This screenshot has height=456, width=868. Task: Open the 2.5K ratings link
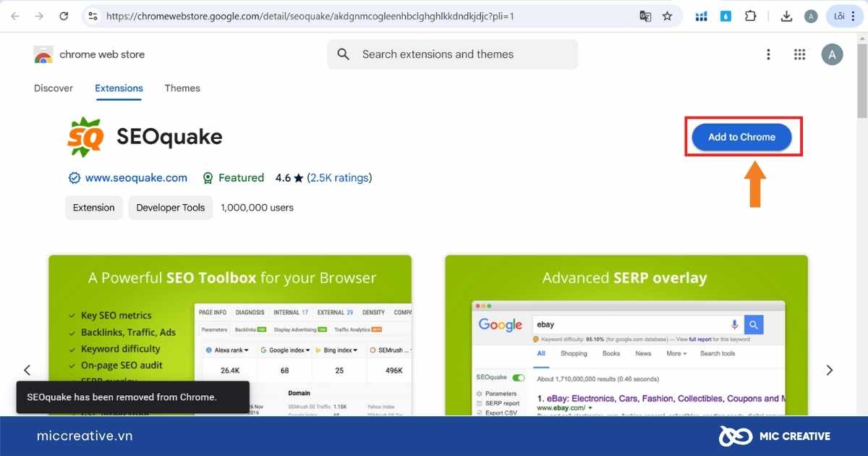pyautogui.click(x=340, y=177)
